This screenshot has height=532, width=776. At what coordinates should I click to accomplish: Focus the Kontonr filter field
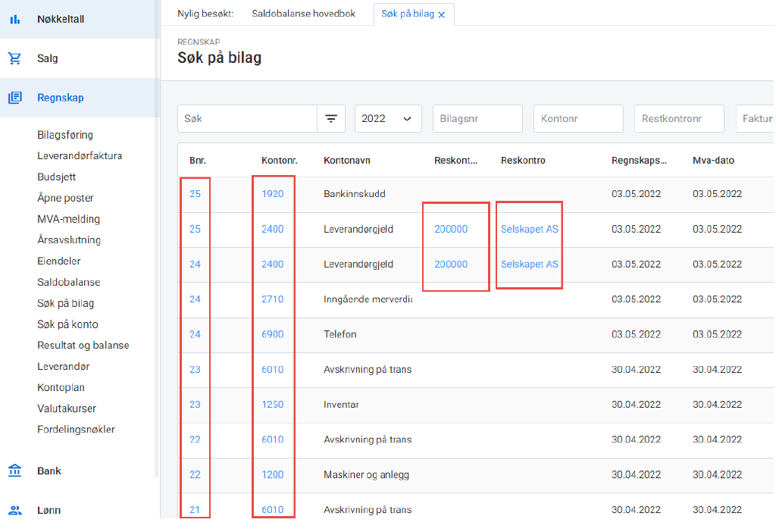click(x=578, y=119)
